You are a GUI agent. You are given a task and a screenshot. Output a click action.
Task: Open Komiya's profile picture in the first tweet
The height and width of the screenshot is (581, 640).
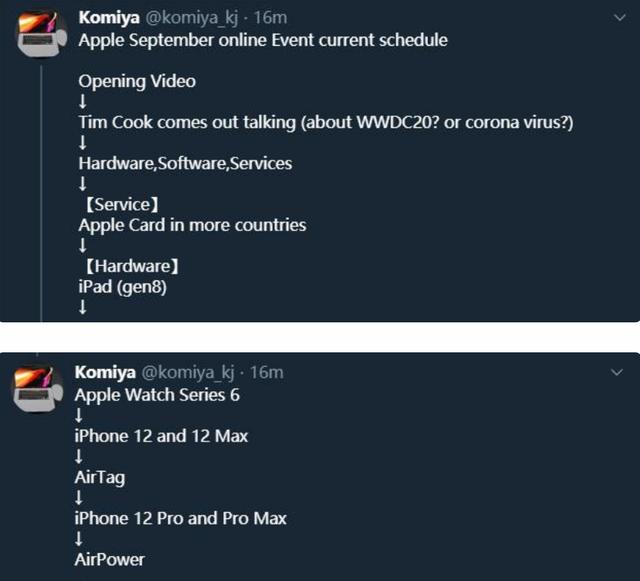[x=42, y=34]
